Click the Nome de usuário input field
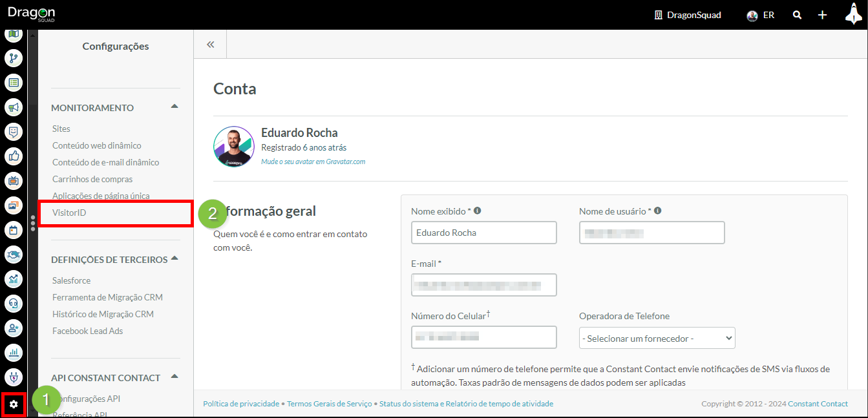Screen dimensions: 868x418 coord(652,233)
